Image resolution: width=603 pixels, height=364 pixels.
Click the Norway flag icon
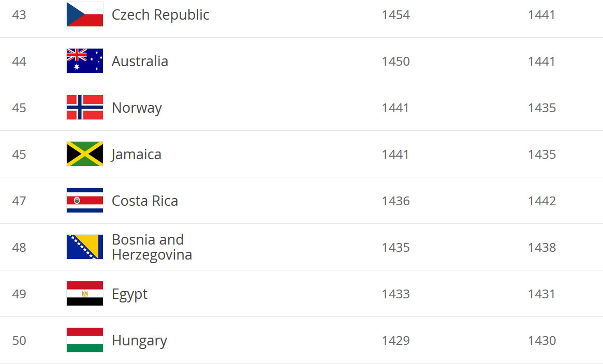coord(84,107)
